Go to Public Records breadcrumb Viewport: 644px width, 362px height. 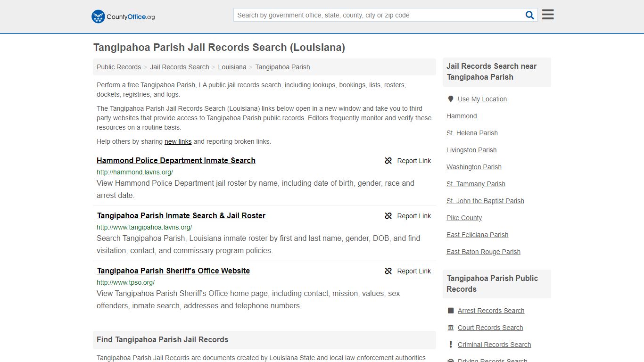coord(119,67)
